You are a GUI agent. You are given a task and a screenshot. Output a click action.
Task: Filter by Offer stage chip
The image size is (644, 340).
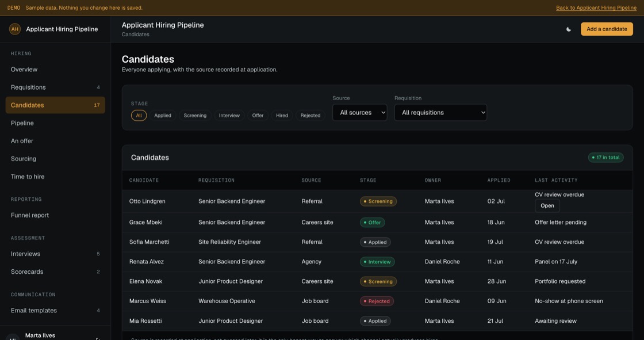[258, 116]
